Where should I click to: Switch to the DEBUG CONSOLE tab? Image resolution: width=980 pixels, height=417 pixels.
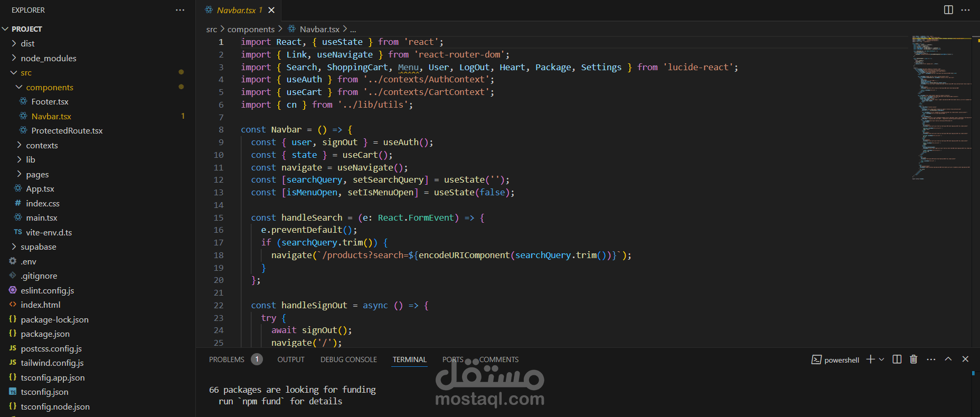point(348,359)
